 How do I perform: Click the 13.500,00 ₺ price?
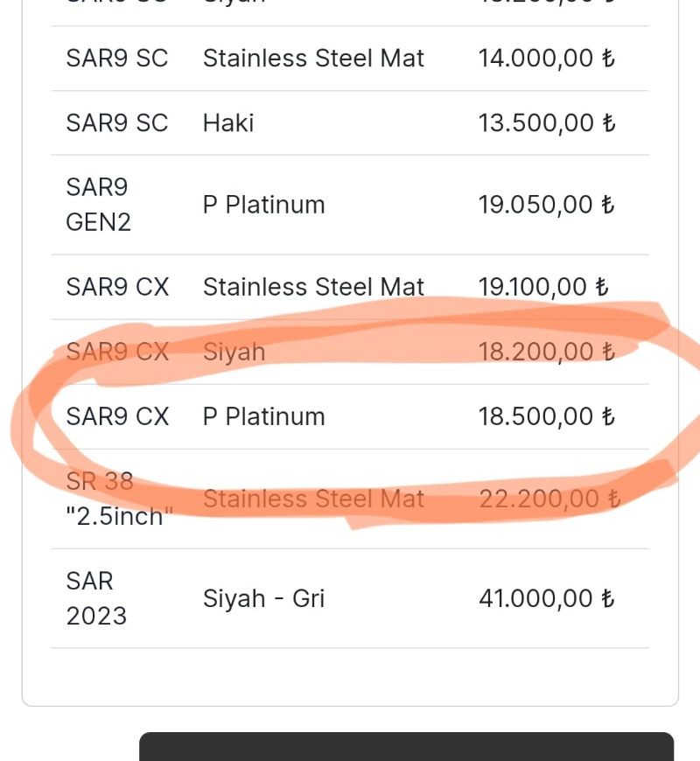(547, 123)
